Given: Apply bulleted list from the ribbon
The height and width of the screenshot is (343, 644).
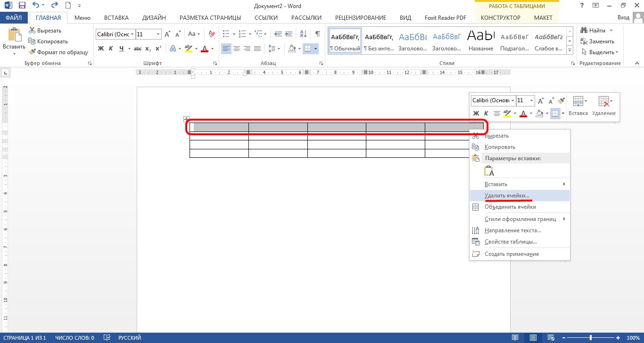Looking at the screenshot, I should [x=226, y=34].
